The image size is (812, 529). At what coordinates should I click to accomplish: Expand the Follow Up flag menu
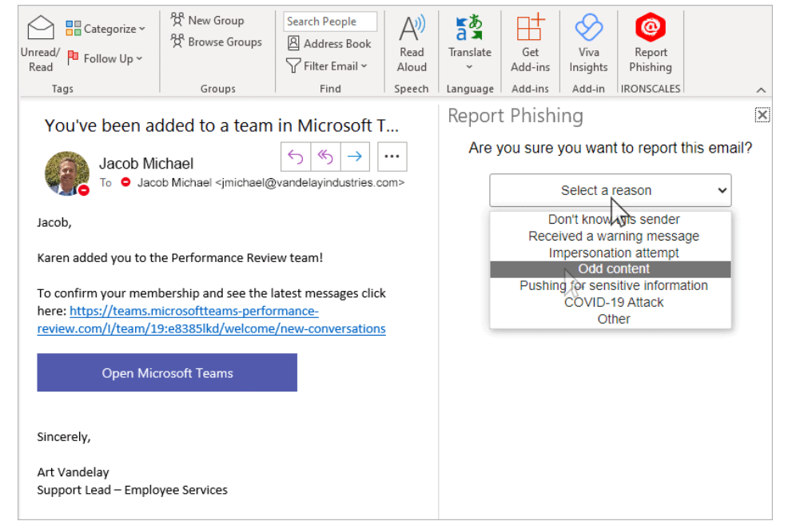pyautogui.click(x=105, y=58)
